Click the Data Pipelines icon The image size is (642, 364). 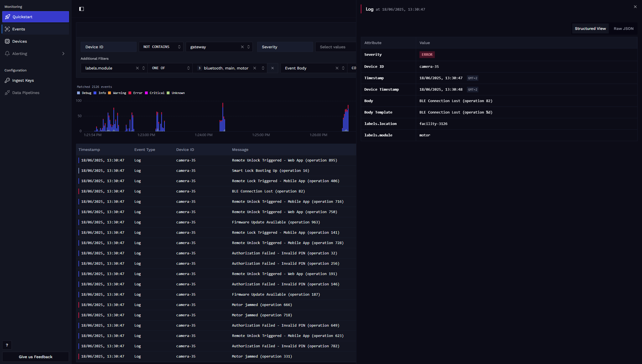click(7, 93)
